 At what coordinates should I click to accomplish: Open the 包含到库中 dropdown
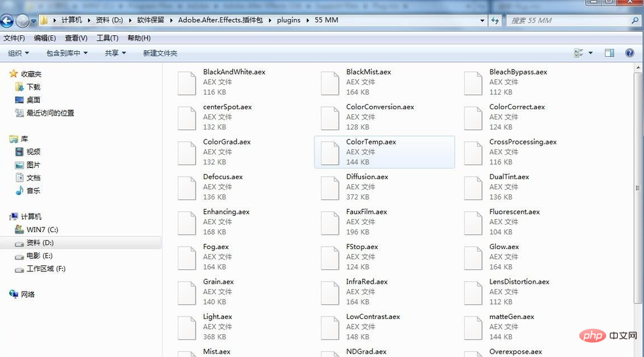(x=67, y=53)
